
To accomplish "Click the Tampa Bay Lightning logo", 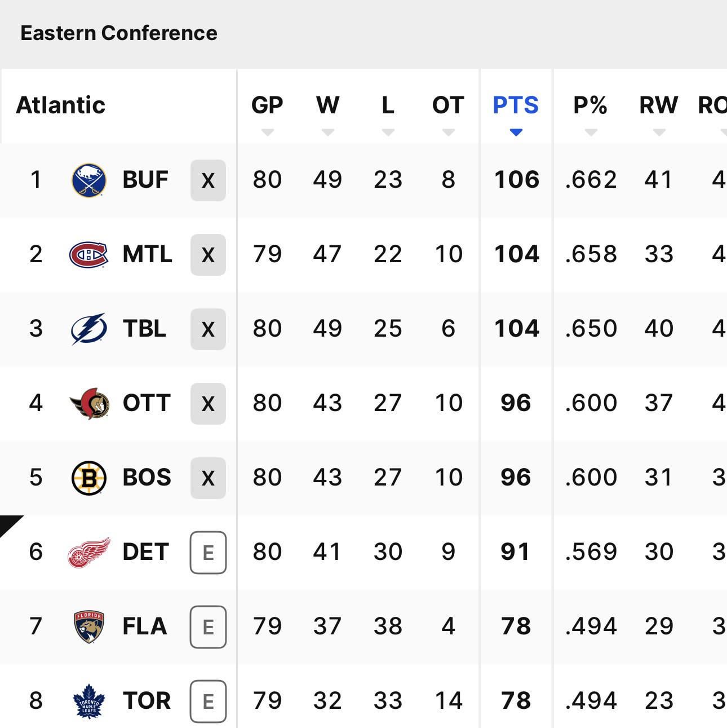I will coord(89,329).
